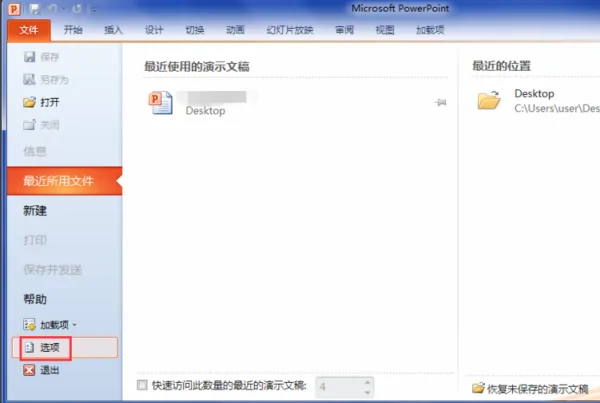The height and width of the screenshot is (403, 600).
Task: Switch to the 动画 ribbon tab
Action: click(235, 30)
